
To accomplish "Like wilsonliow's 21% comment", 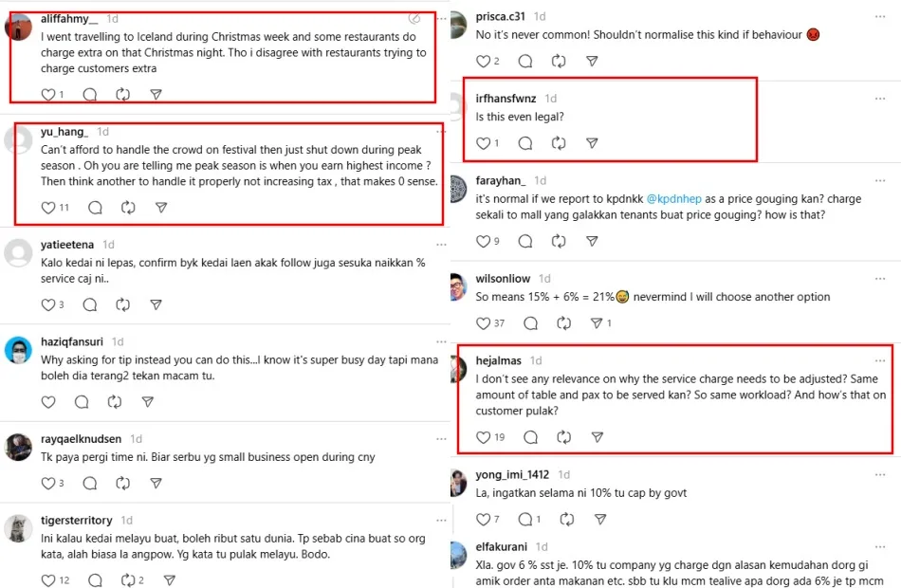I will click(x=484, y=323).
